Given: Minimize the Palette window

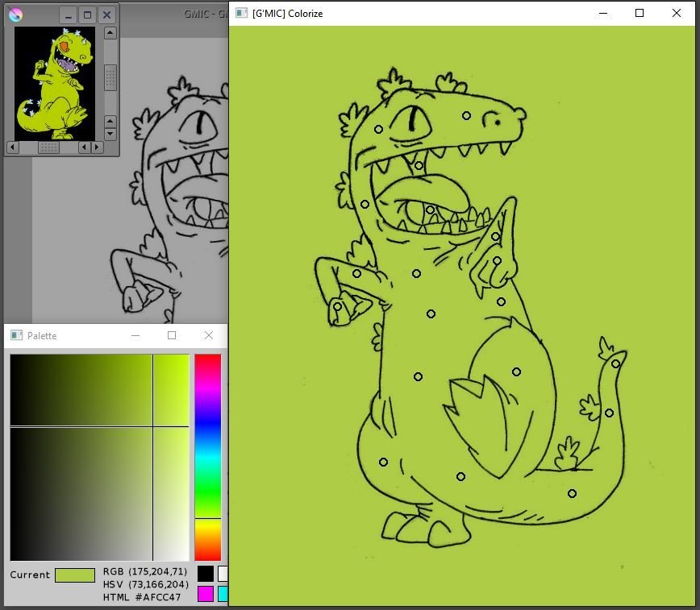Looking at the screenshot, I should point(135,335).
